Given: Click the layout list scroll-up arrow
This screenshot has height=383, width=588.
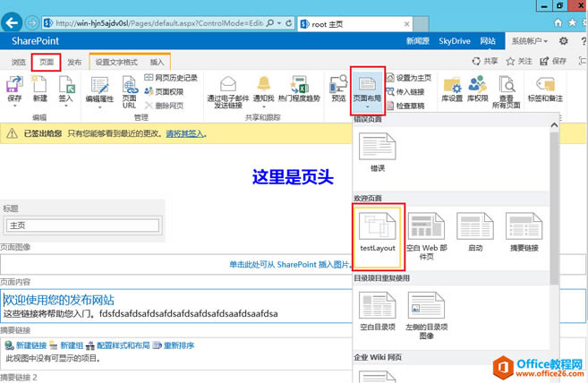Looking at the screenshot, I should (x=554, y=125).
